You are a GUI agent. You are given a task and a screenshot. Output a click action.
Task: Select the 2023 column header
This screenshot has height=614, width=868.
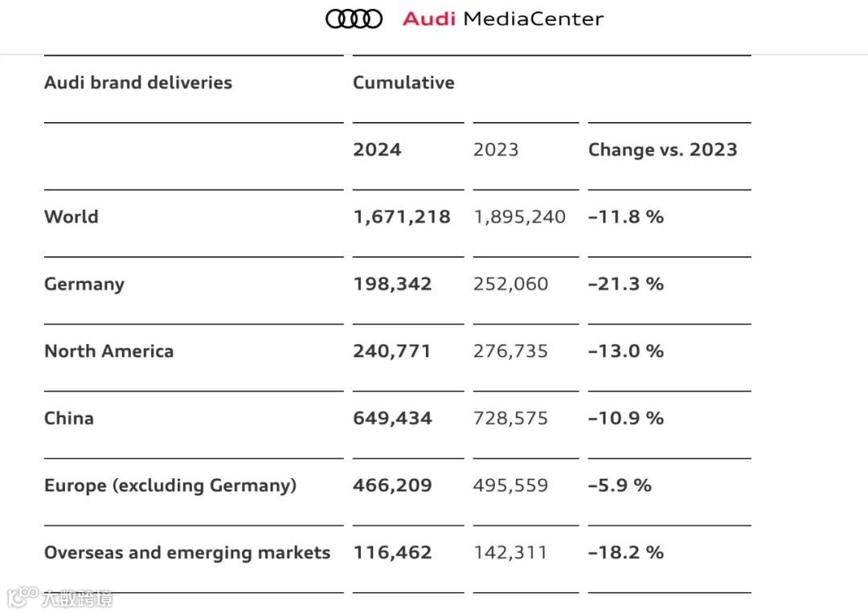[x=495, y=149]
